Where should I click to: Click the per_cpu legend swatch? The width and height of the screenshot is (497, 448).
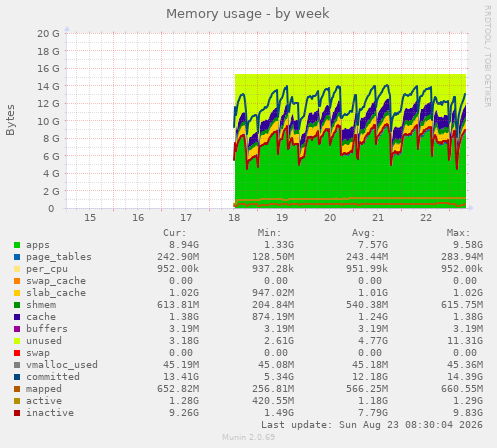pos(17,269)
